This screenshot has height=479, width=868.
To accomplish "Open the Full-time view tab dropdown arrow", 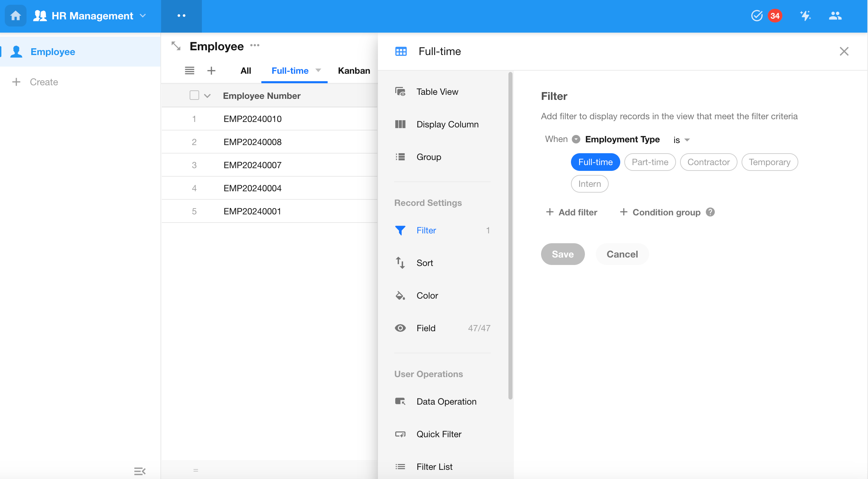I will [318, 70].
